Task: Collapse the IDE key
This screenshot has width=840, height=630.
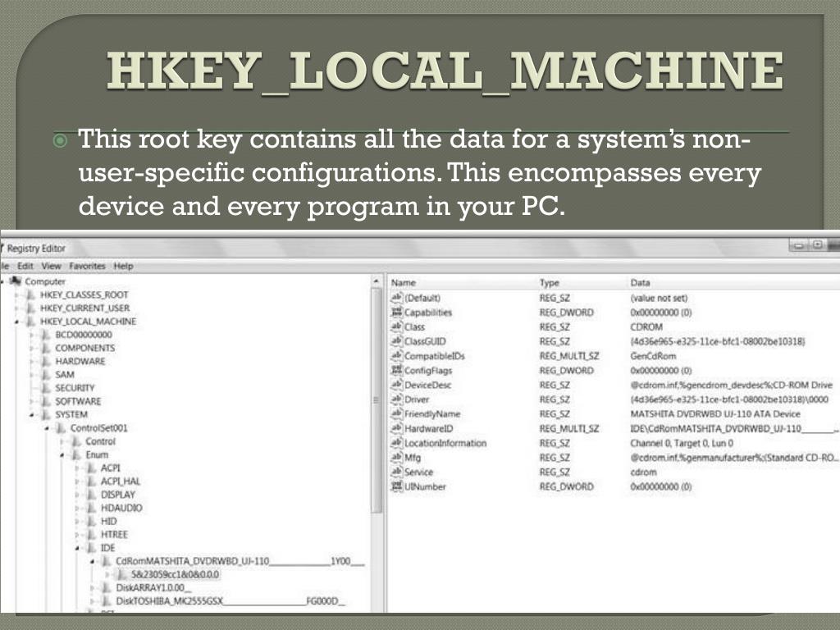Action: click(77, 549)
